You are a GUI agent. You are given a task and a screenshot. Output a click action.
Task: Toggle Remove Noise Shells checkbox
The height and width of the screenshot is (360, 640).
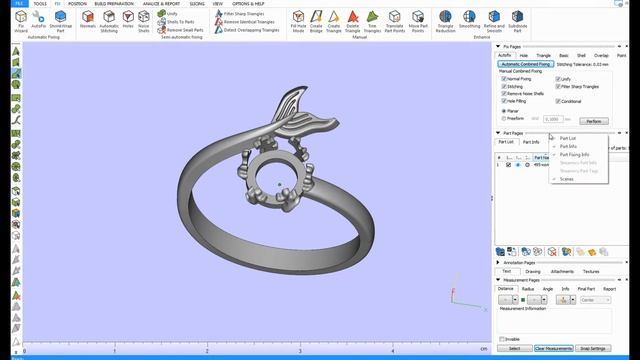pyautogui.click(x=504, y=93)
